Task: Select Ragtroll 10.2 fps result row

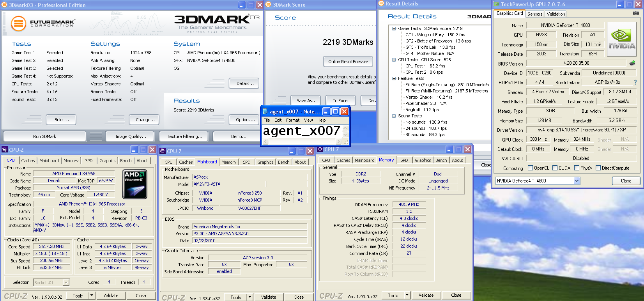Action: pos(422,110)
